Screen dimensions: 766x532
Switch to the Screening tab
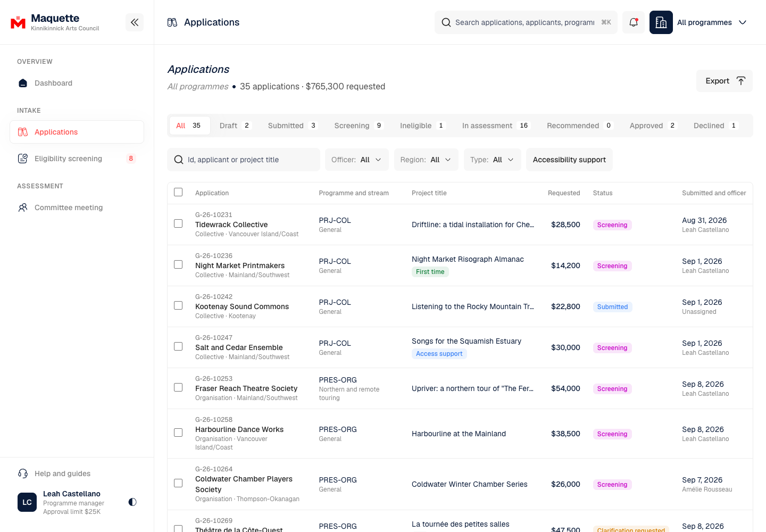click(x=359, y=126)
